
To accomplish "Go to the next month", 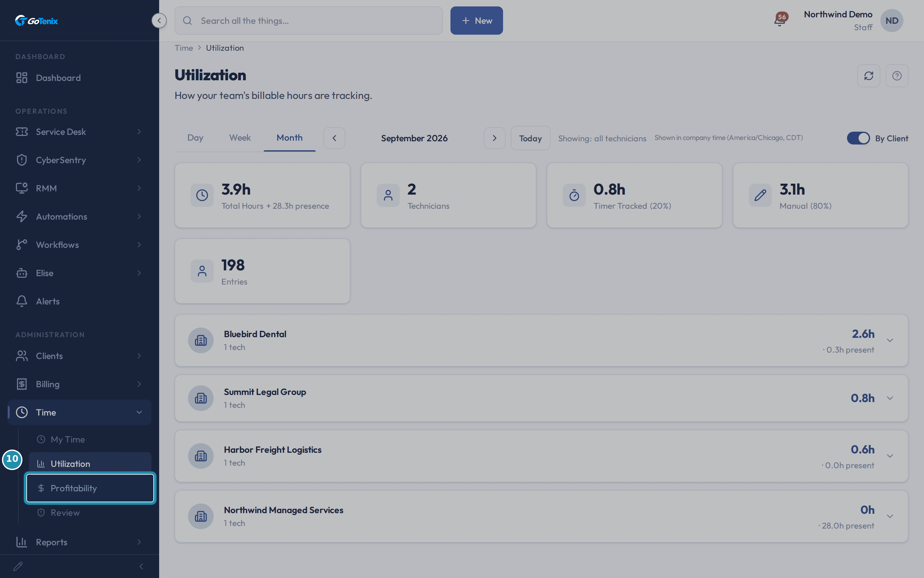I will [x=494, y=138].
